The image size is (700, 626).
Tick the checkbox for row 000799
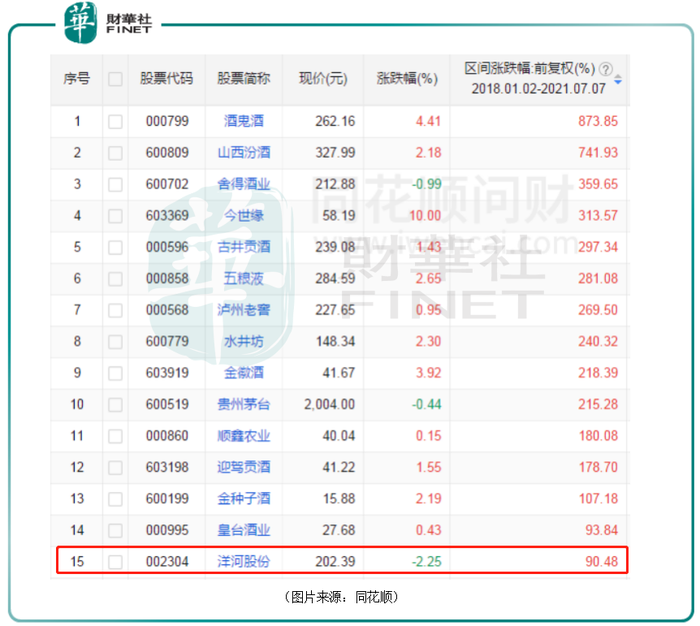(x=115, y=121)
